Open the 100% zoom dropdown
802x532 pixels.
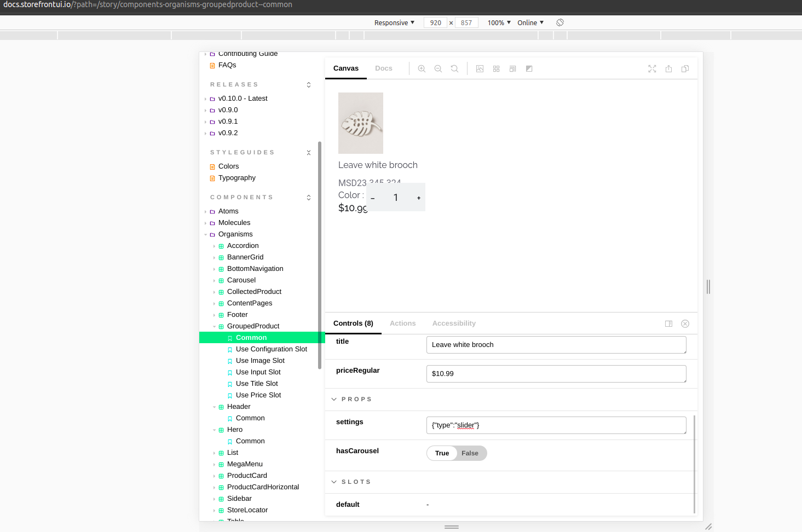point(499,22)
